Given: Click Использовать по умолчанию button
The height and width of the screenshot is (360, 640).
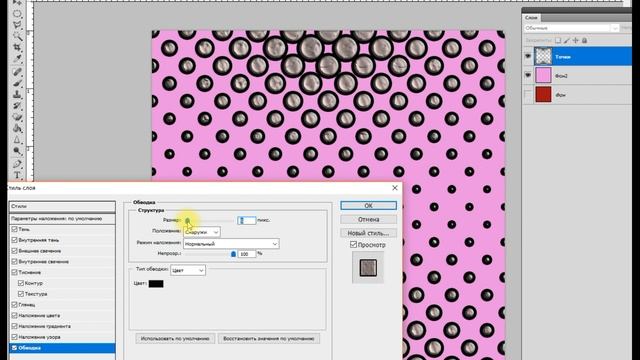Looking at the screenshot, I should 175,338.
